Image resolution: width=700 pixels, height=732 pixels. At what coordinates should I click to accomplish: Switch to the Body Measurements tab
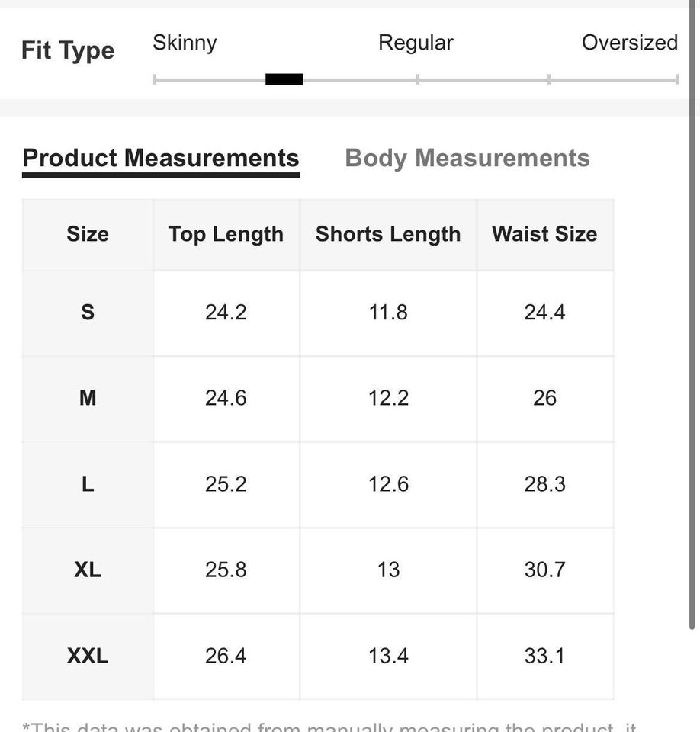(467, 158)
